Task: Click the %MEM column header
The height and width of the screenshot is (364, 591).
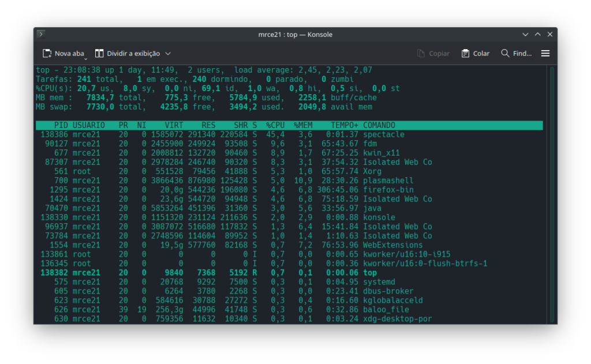Action: [303, 125]
